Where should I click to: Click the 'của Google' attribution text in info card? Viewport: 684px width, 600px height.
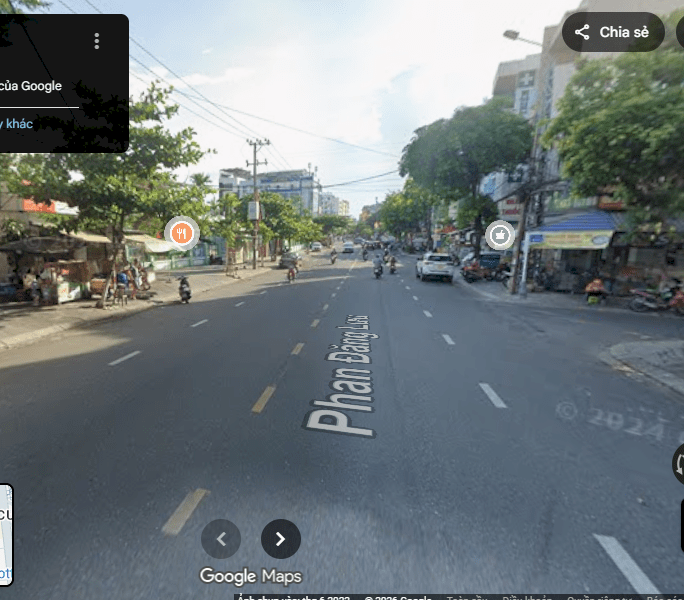[31, 86]
